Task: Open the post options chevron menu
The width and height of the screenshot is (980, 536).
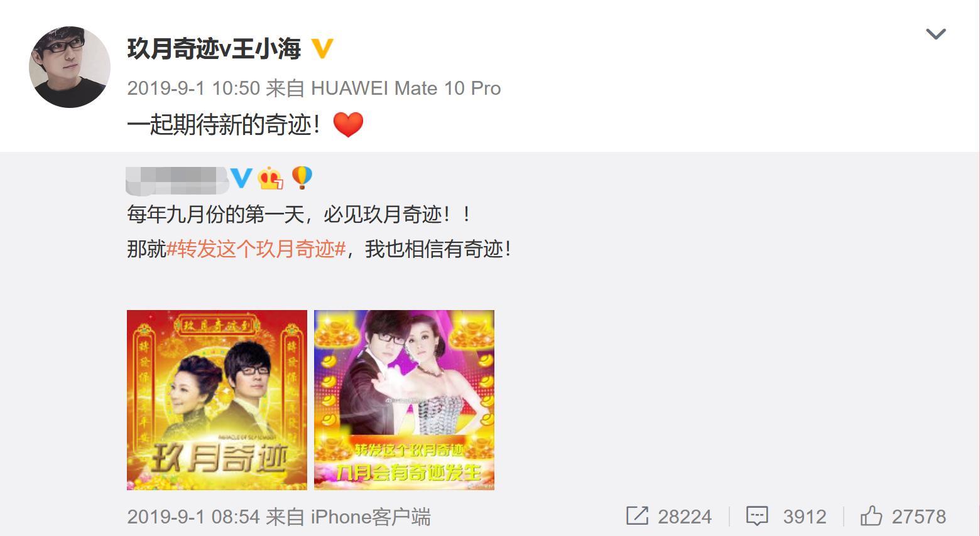Action: point(935,34)
